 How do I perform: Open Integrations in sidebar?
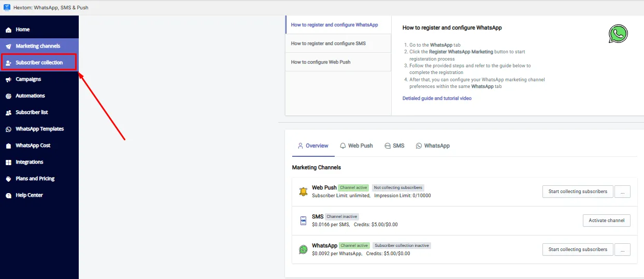pyautogui.click(x=39, y=162)
